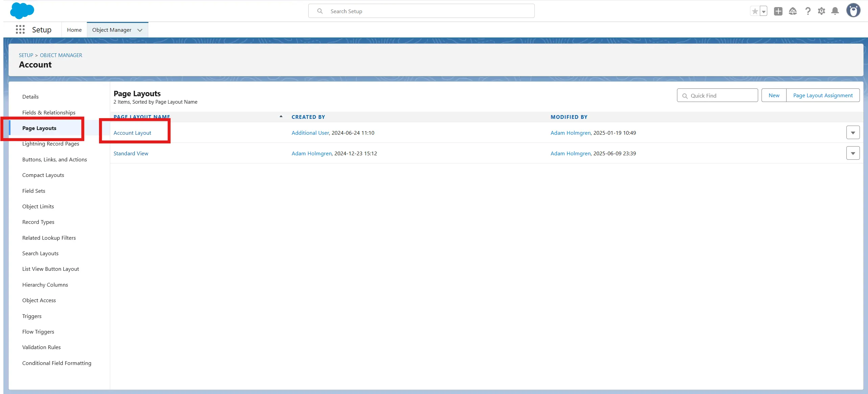Open the Standard View row action menu
This screenshot has width=868, height=394.
853,153
